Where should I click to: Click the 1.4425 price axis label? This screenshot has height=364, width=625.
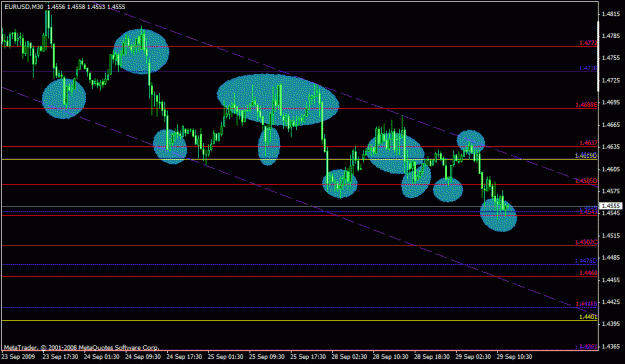(611, 302)
